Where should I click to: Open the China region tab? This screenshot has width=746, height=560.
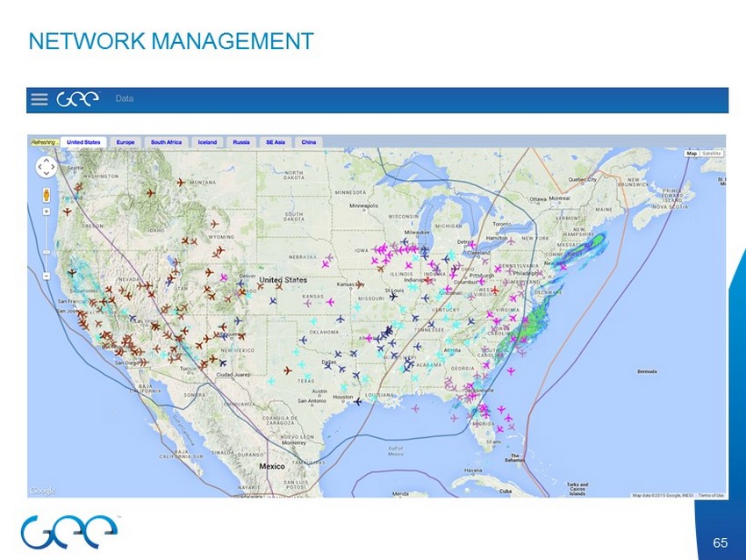pyautogui.click(x=309, y=141)
